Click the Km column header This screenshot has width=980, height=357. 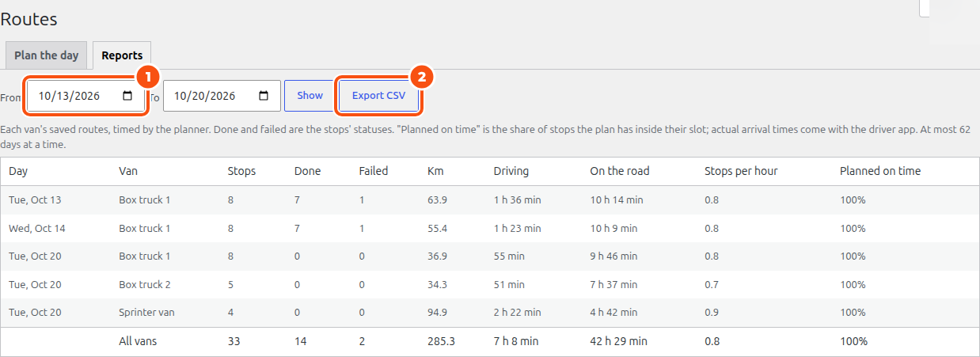[435, 171]
